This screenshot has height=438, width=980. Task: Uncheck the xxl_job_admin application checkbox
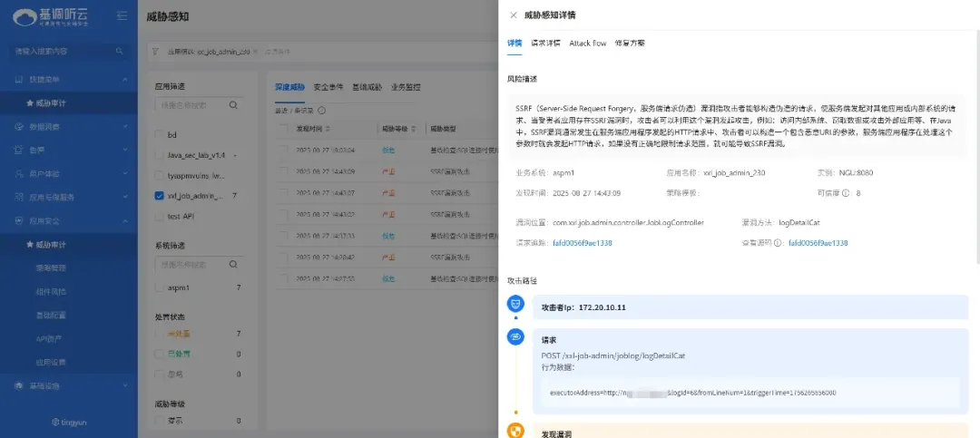pyautogui.click(x=160, y=196)
